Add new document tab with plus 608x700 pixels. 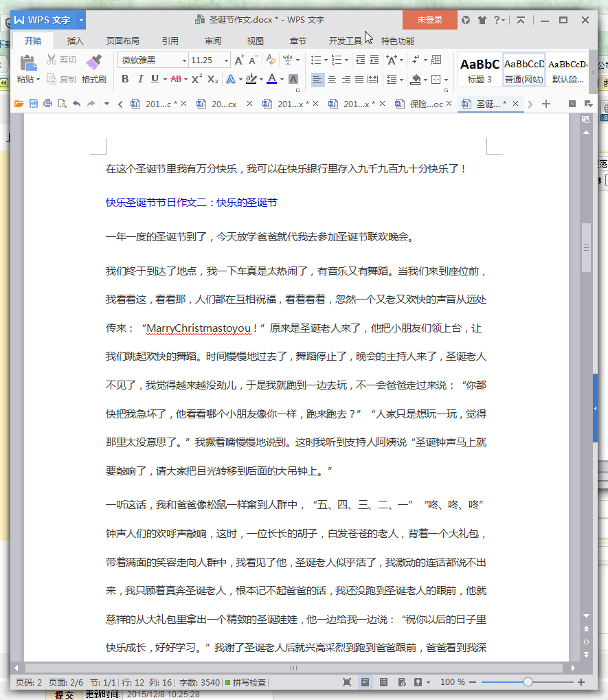tap(546, 104)
